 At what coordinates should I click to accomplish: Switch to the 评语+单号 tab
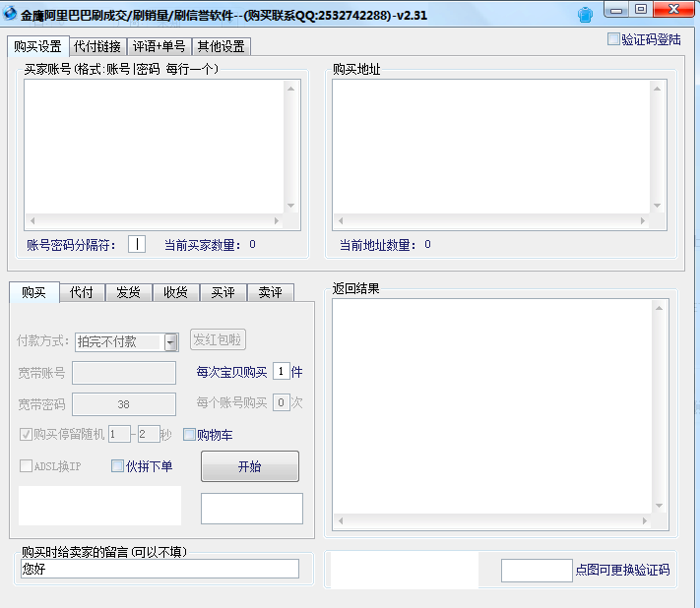pos(159,46)
